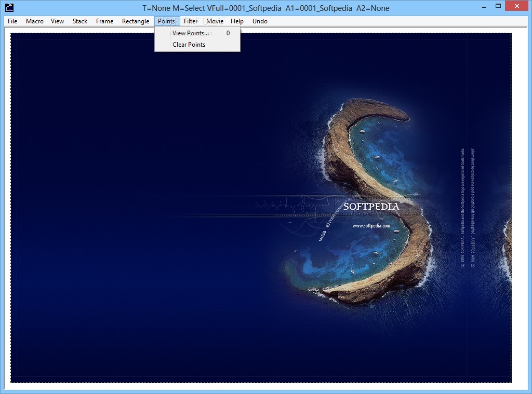Open the Rectangle menu
This screenshot has width=532, height=394.
pos(136,21)
